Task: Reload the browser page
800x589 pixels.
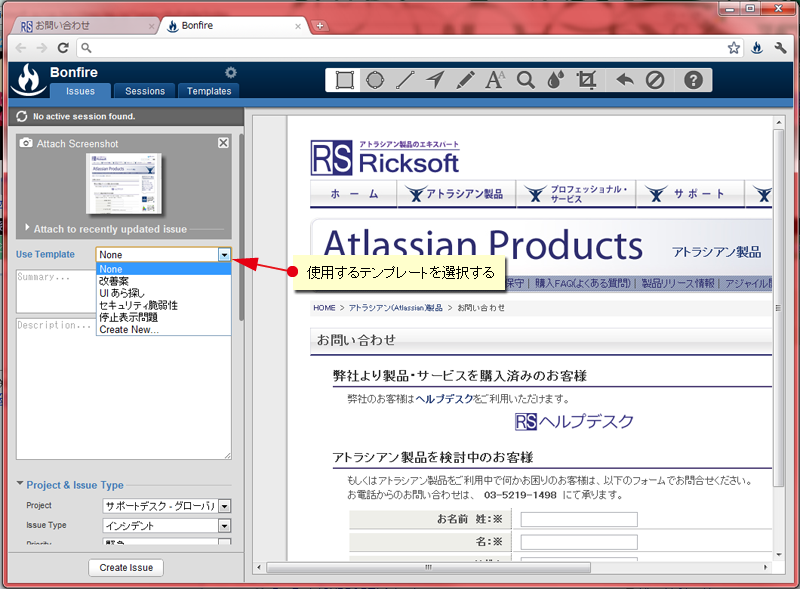Action: [63, 48]
